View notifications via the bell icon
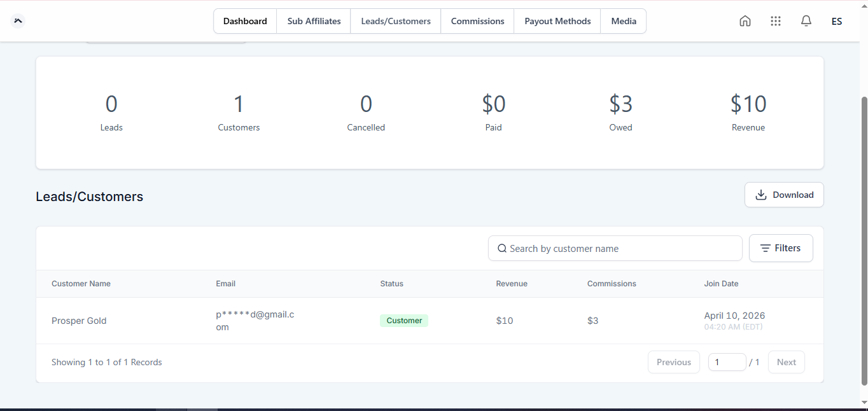The width and height of the screenshot is (868, 411). coord(806,20)
